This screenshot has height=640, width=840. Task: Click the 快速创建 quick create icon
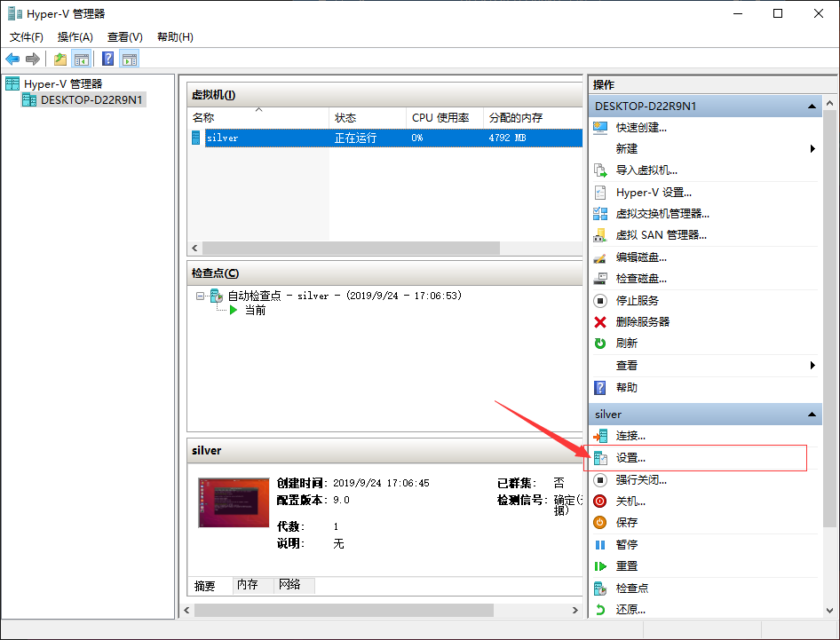click(600, 128)
